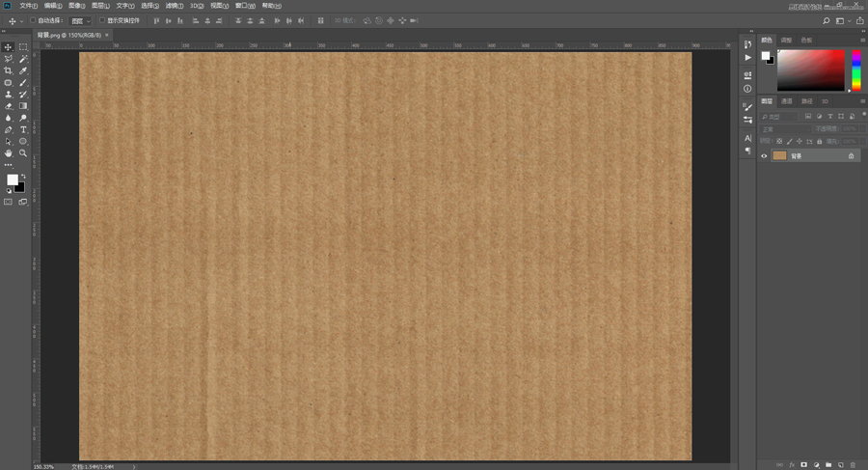Screen dimensions: 868x470
Task: Swap foreground and background colors
Action: pyautogui.click(x=23, y=177)
